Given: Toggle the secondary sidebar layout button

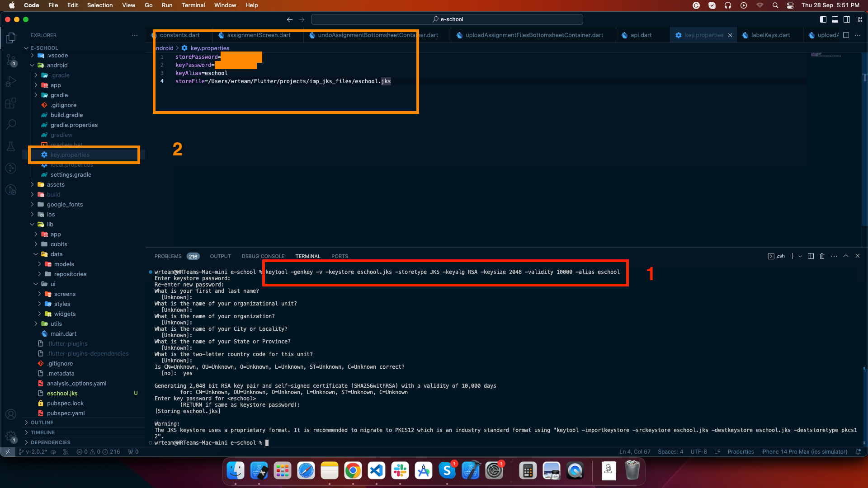Looking at the screenshot, I should pyautogui.click(x=846, y=19).
